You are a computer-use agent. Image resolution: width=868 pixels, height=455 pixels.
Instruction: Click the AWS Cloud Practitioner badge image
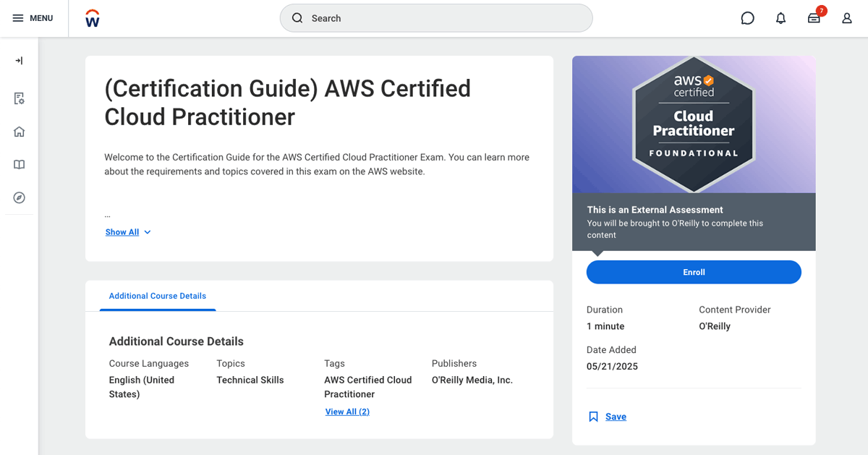[694, 124]
